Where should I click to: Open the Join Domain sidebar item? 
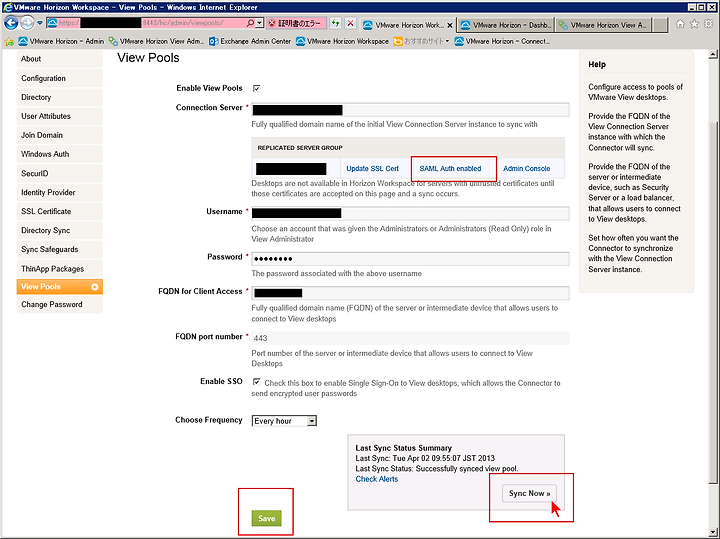coord(60,135)
